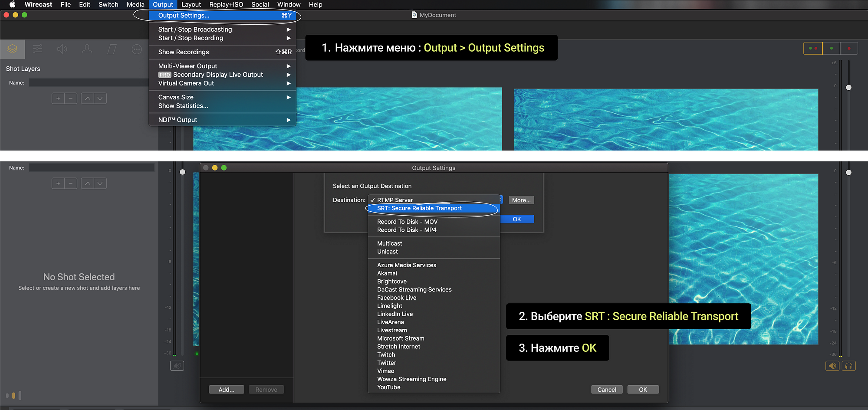Expand Canvas Size submenu
This screenshot has width=868, height=410.
[222, 97]
